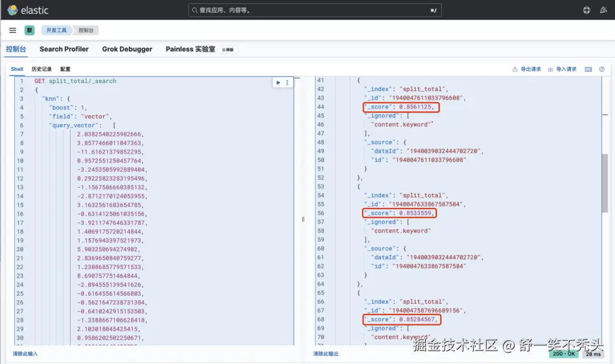615x364 pixels.
Task: Click the "field": "vector" line
Action: (80, 117)
